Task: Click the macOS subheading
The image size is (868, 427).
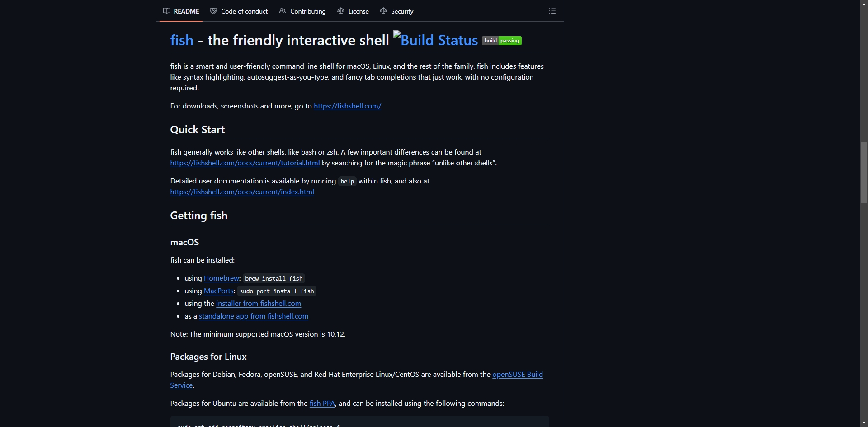Action: pyautogui.click(x=184, y=242)
